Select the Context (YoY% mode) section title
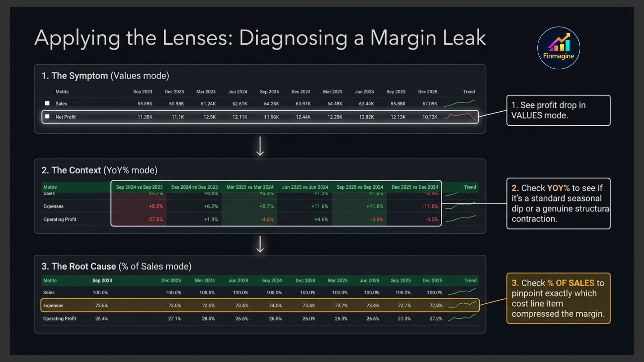This screenshot has height=362, width=644. [x=99, y=170]
